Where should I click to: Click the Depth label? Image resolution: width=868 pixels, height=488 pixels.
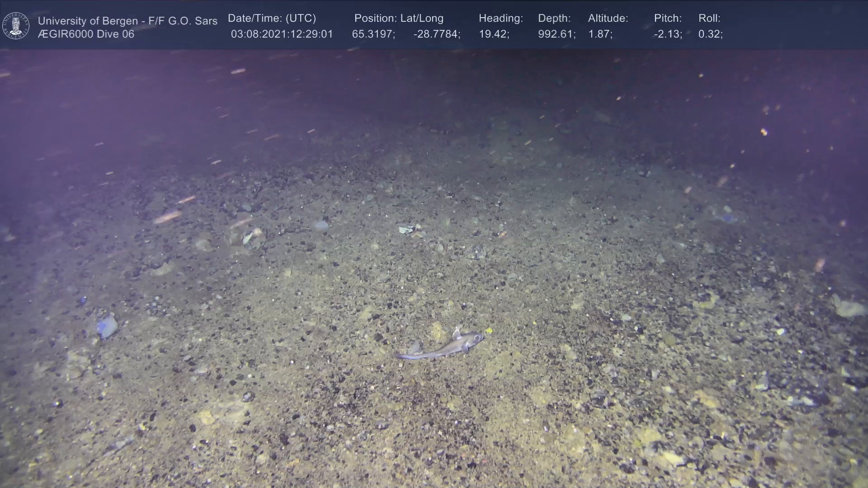[x=554, y=19]
